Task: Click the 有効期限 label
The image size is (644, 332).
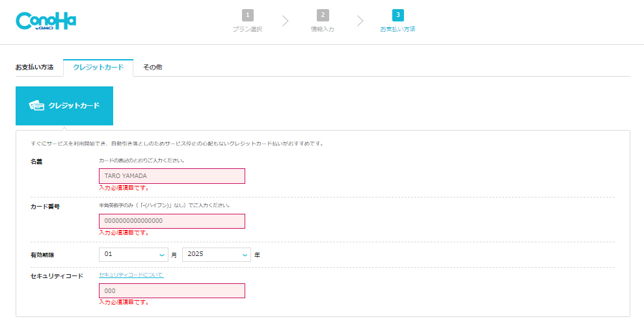Action: [x=42, y=255]
